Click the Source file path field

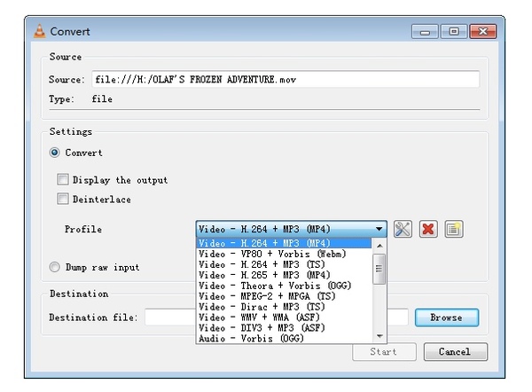(286, 79)
